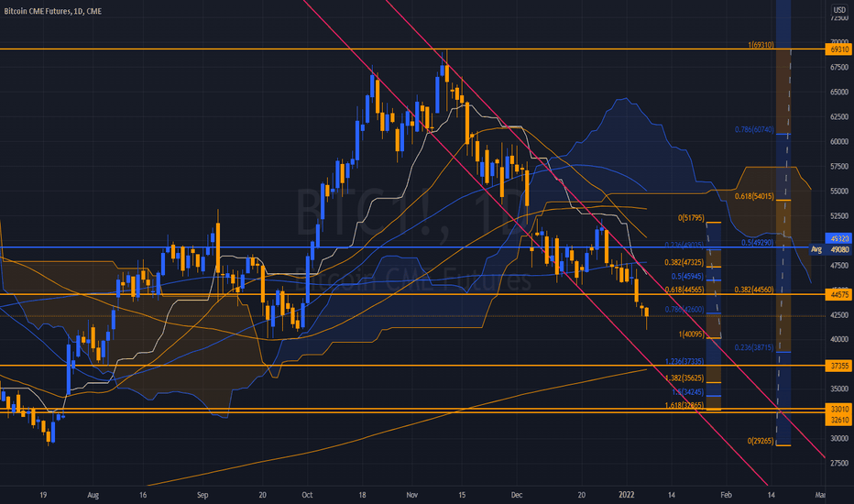Click the 40000 price scale value
854x504 pixels.
pyautogui.click(x=838, y=339)
